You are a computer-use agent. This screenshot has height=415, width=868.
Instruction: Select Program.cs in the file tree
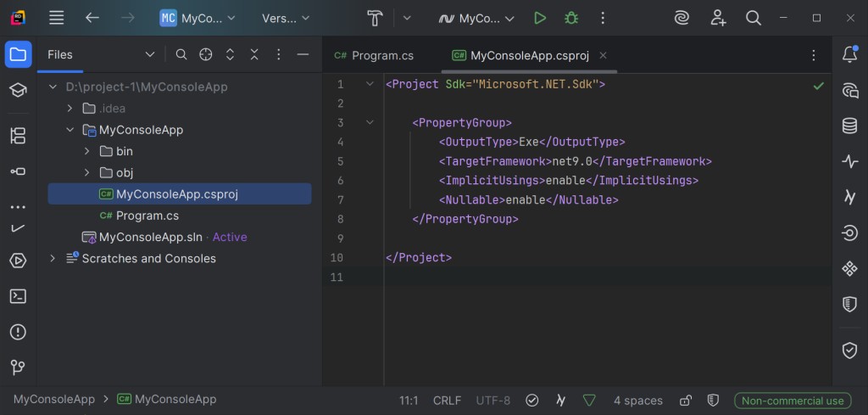click(147, 216)
